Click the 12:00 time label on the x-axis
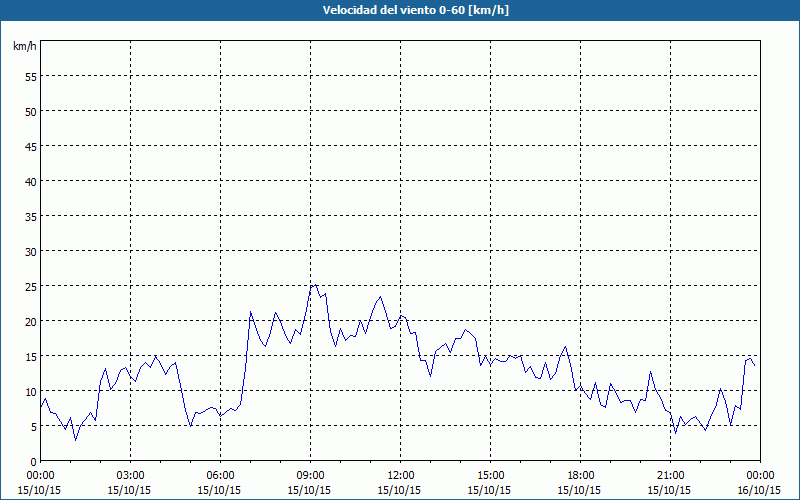The height and width of the screenshot is (500, 800). pyautogui.click(x=401, y=476)
